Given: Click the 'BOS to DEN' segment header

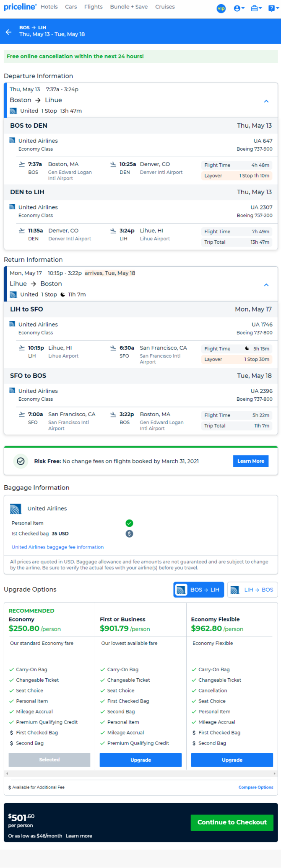Looking at the screenshot, I should (x=140, y=126).
